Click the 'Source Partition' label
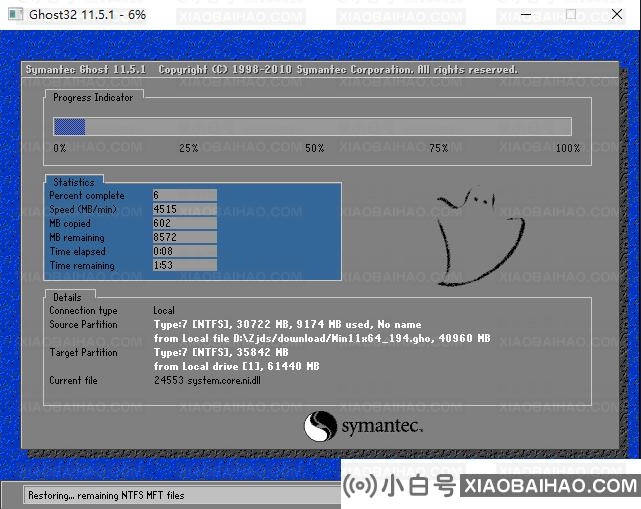 coord(83,325)
